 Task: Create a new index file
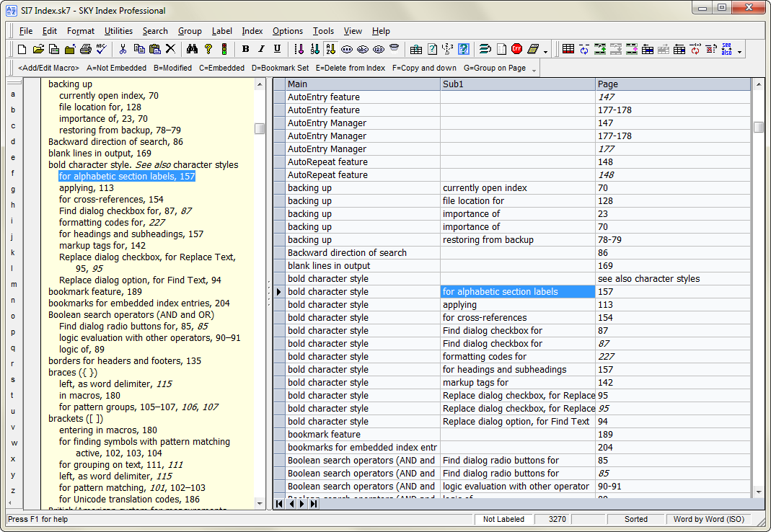point(22,49)
